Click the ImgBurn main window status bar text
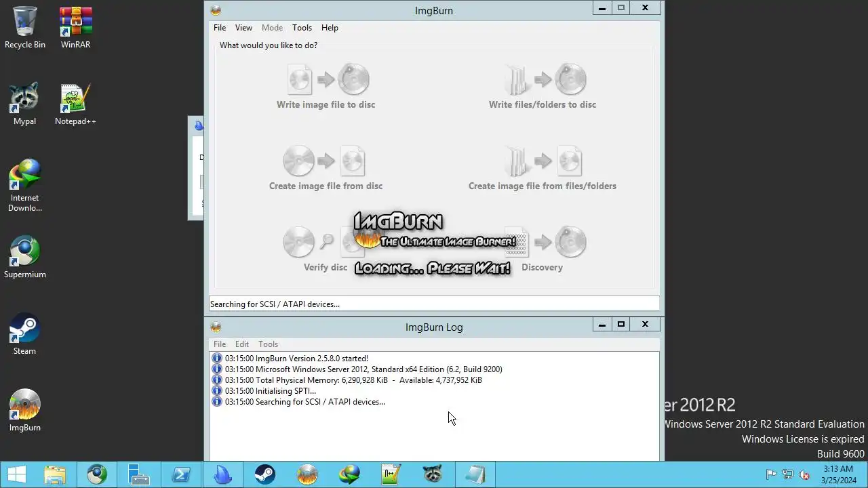 tap(275, 304)
